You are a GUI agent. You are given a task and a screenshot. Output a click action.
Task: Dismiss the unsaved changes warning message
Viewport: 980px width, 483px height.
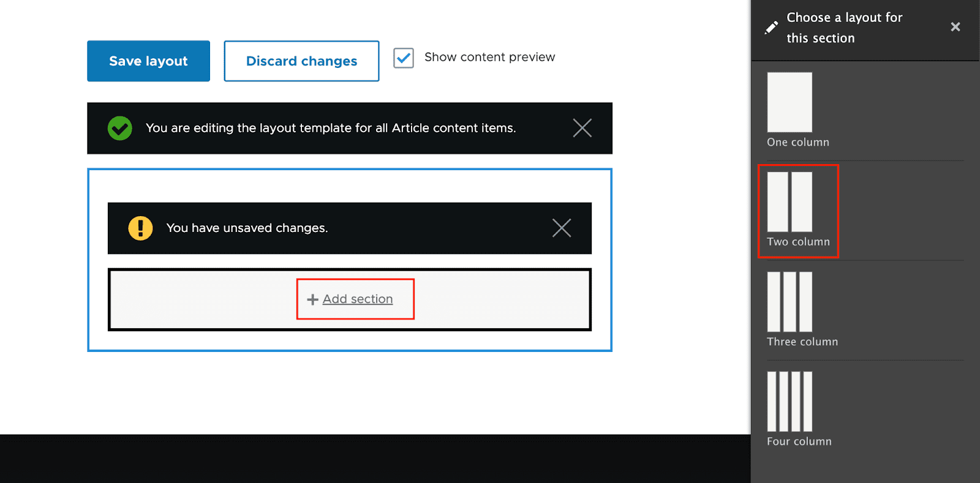562,228
